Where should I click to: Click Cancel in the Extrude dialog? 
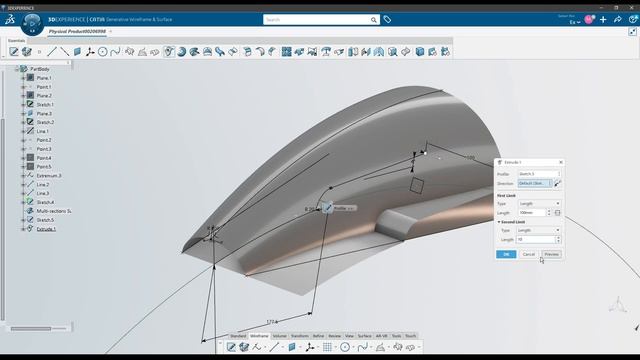529,254
